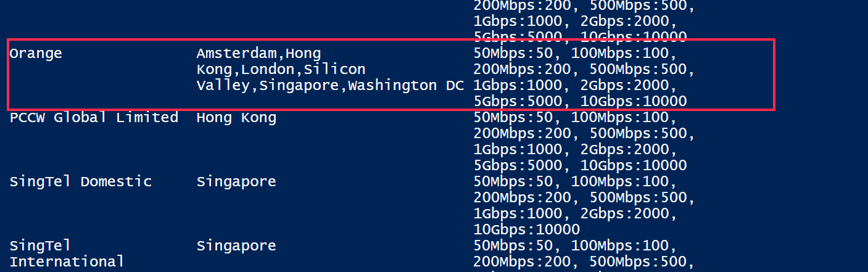Click the PCCW Global Limited provider name
The height and width of the screenshot is (272, 868).
(x=94, y=117)
